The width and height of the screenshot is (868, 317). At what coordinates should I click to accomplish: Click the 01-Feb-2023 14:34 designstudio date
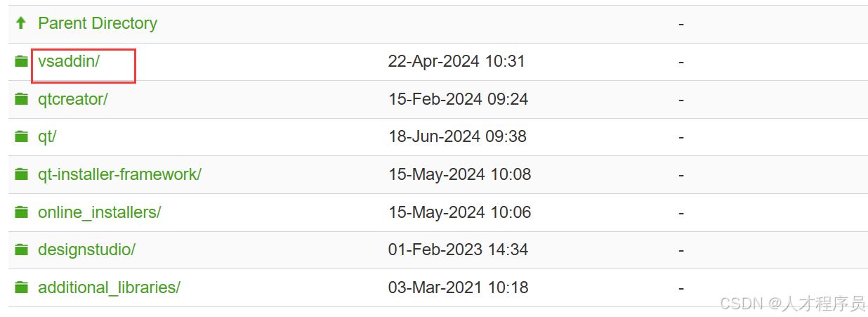458,250
